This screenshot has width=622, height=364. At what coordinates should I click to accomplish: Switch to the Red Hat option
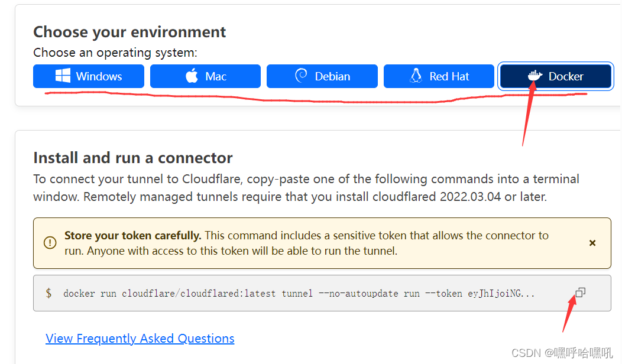439,76
